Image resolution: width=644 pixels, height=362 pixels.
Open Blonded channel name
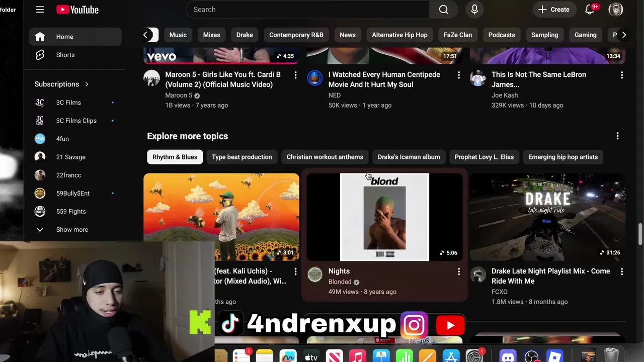click(x=340, y=282)
